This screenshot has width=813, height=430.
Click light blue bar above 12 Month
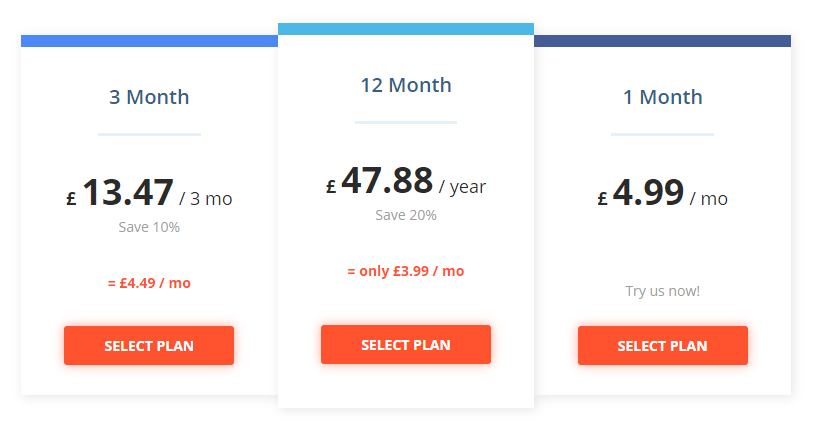(406, 29)
